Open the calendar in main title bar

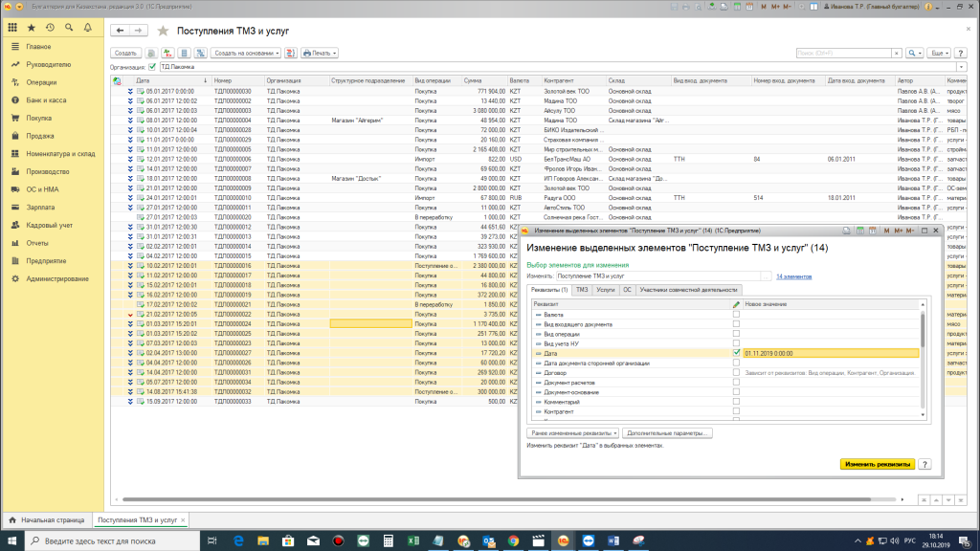point(749,7)
